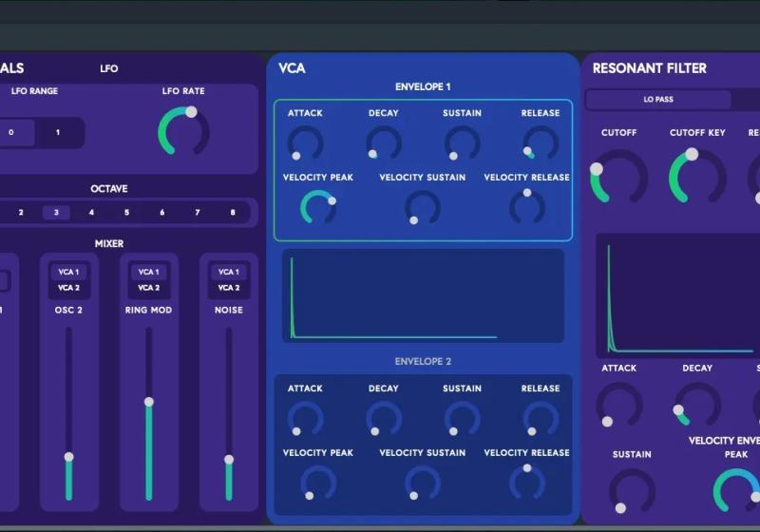Set LFO Range to 1
760x532 pixels.
(58, 133)
